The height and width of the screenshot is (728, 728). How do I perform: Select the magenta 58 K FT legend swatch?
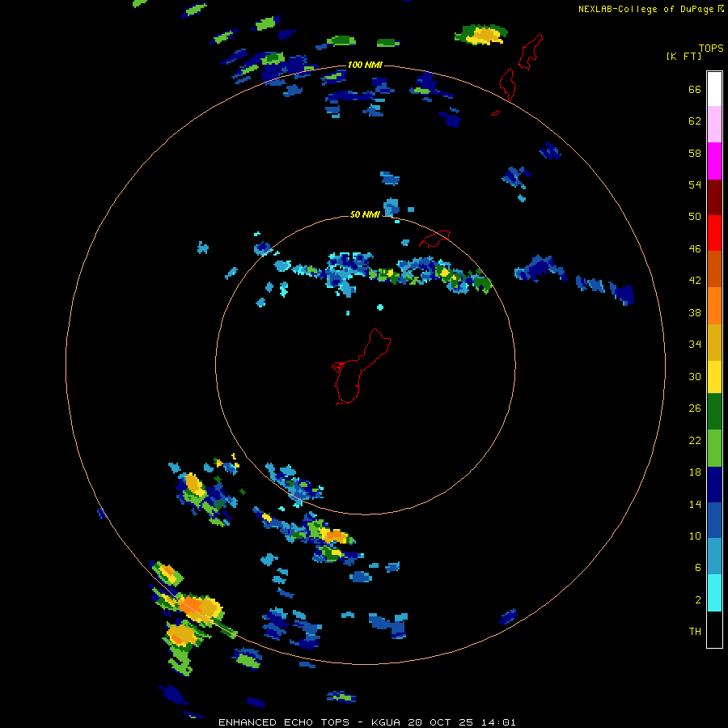[714, 161]
